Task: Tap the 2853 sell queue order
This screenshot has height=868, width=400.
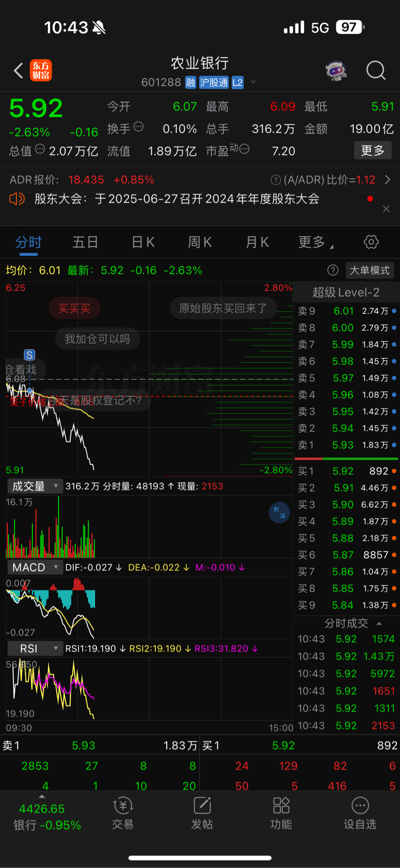Action: (35, 766)
